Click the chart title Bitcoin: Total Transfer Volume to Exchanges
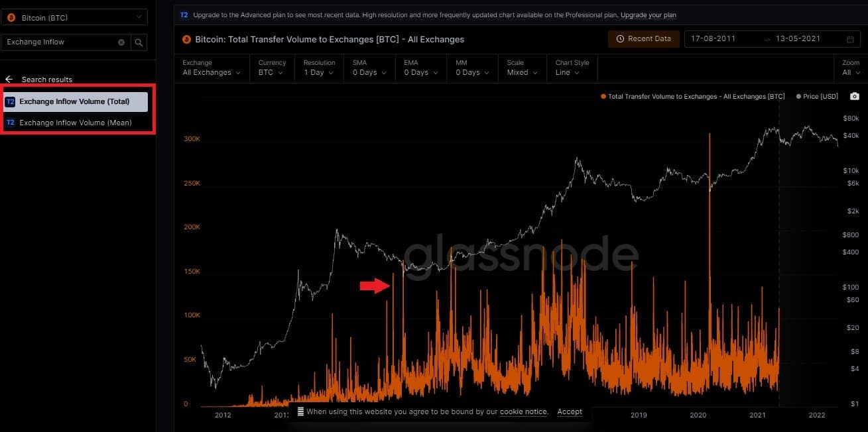 [330, 40]
